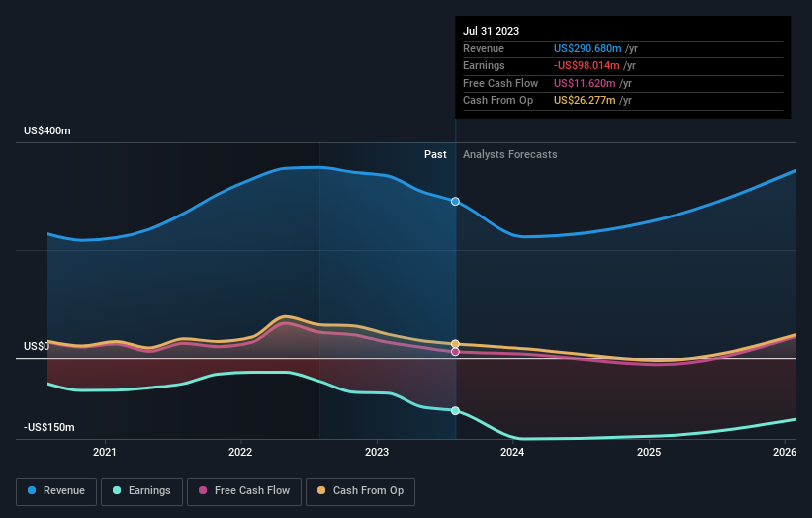The width and height of the screenshot is (812, 518).
Task: Click the US$0 y-axis label
Action: [x=37, y=346]
